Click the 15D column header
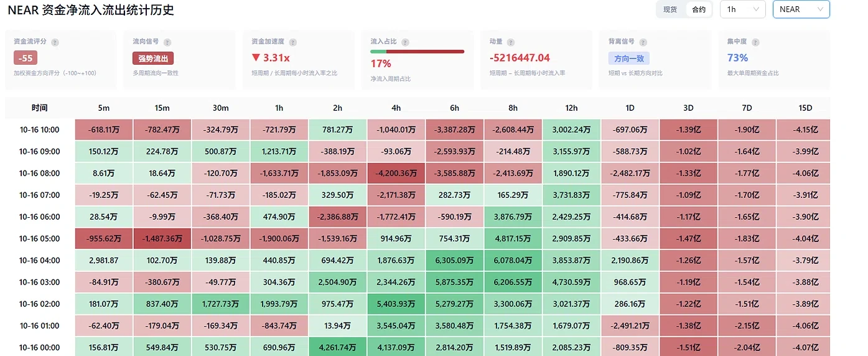This screenshot has height=356, width=868. pos(805,108)
